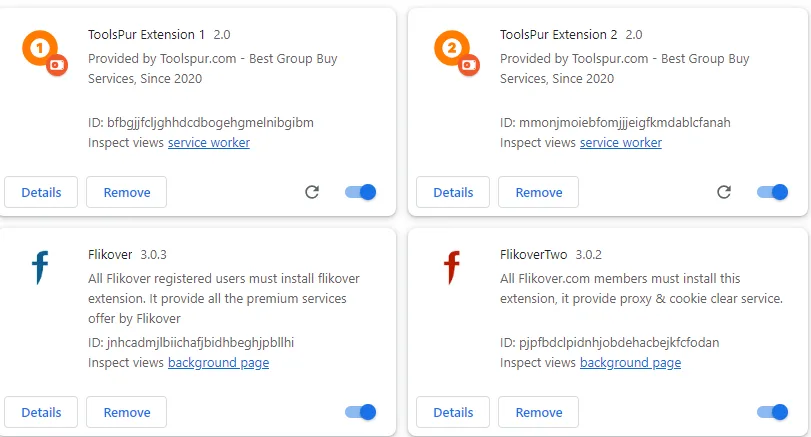Click the ToolsPur Extension 1 orange icon
The image size is (811, 437).
point(44,53)
